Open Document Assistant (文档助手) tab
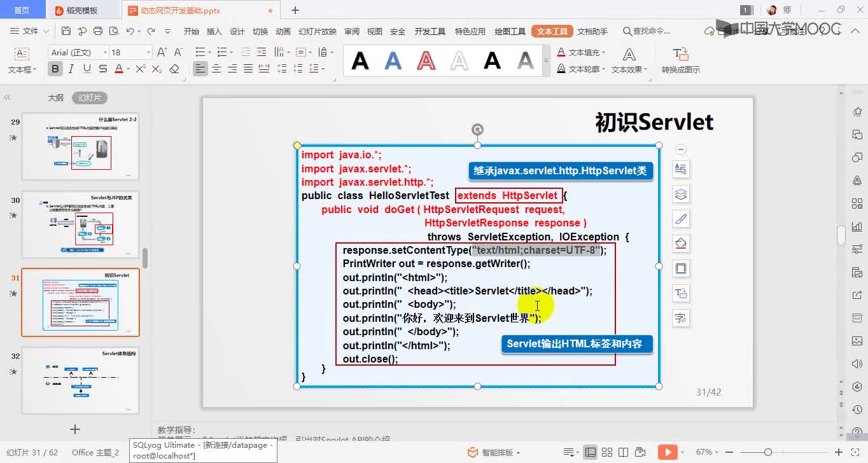Screen dimensions: 868x463 (592, 31)
